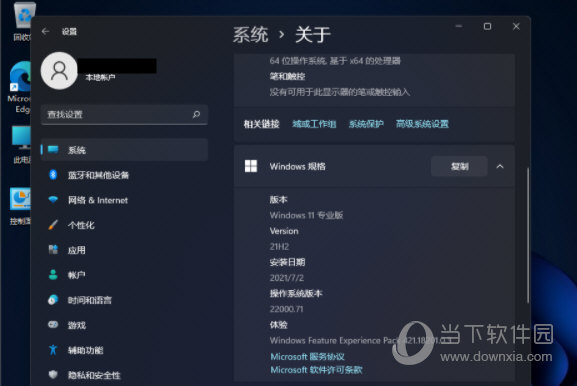The width and height of the screenshot is (577, 386).
Task: Click the 相关链接 label
Action: 262,124
